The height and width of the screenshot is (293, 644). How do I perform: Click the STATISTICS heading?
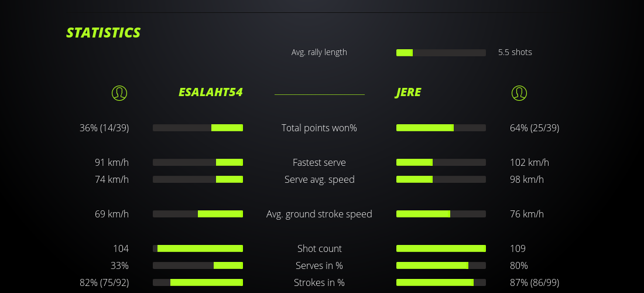point(103,33)
